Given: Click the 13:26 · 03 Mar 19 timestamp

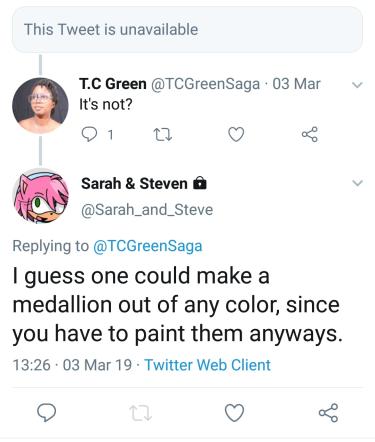Looking at the screenshot, I should [72, 365].
